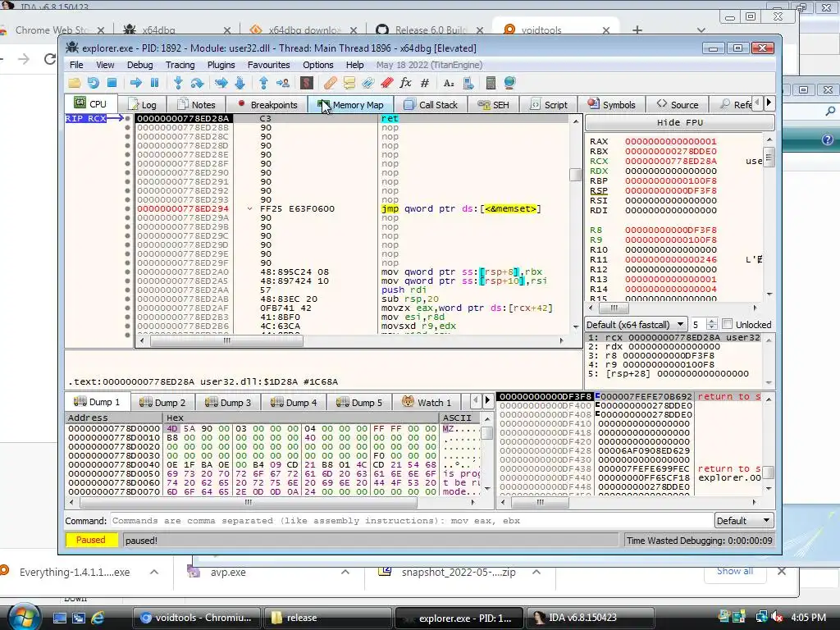The height and width of the screenshot is (630, 840).
Task: Click the Run to user code icon
Action: (x=283, y=83)
